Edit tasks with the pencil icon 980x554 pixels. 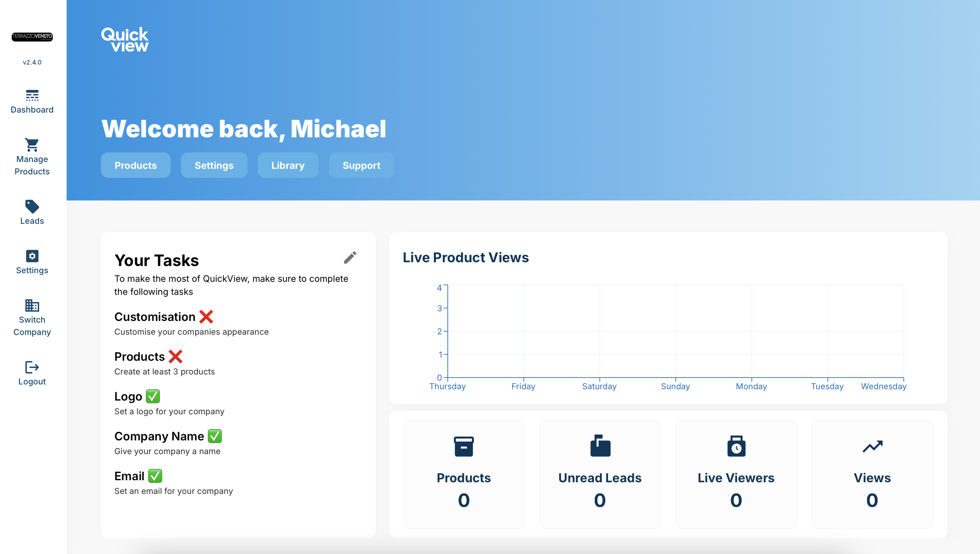coord(350,257)
